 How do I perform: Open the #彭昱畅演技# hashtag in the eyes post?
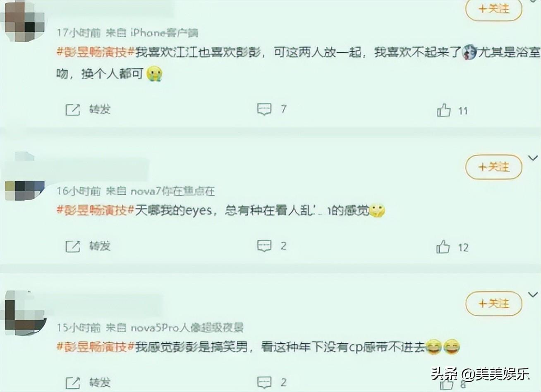pyautogui.click(x=96, y=210)
